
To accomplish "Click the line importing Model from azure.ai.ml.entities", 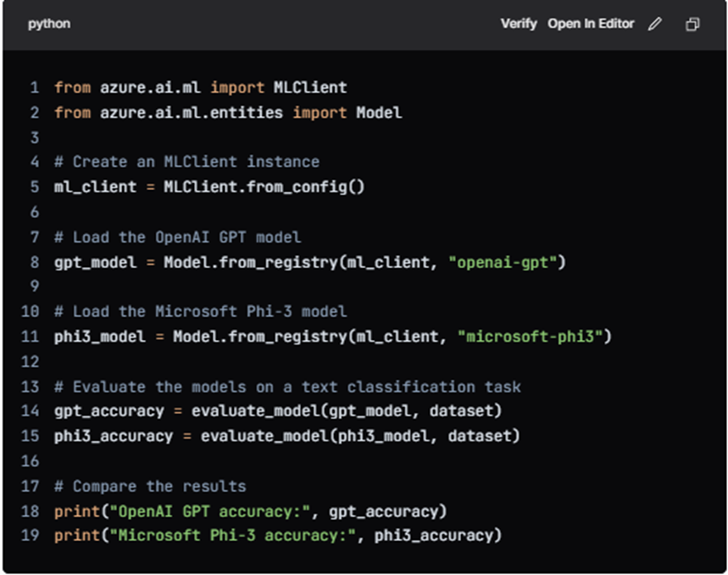I will point(228,113).
